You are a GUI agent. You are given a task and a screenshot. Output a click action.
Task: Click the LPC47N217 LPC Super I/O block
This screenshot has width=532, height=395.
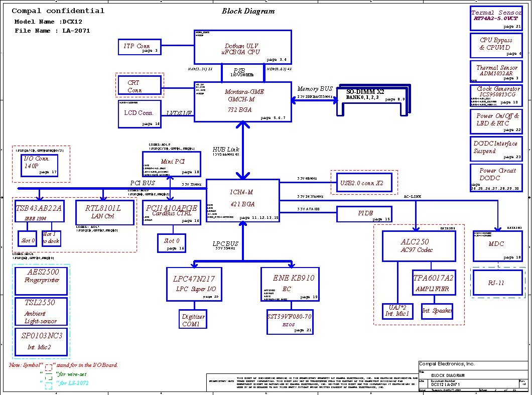tap(194, 285)
